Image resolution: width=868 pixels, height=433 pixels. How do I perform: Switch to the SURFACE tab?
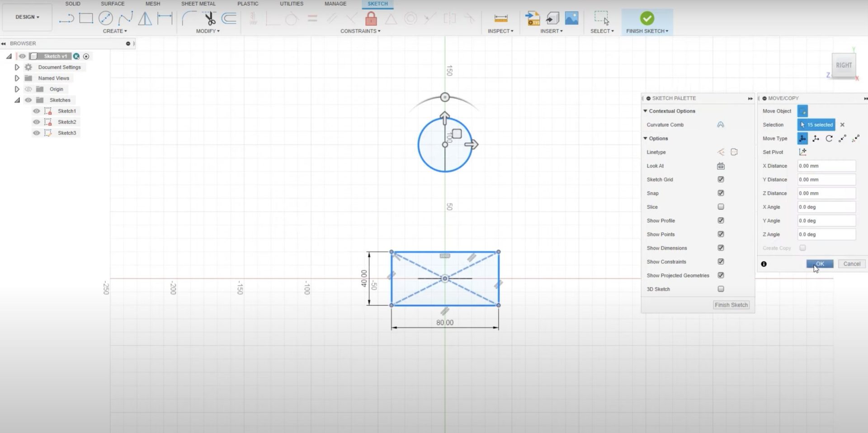click(113, 4)
